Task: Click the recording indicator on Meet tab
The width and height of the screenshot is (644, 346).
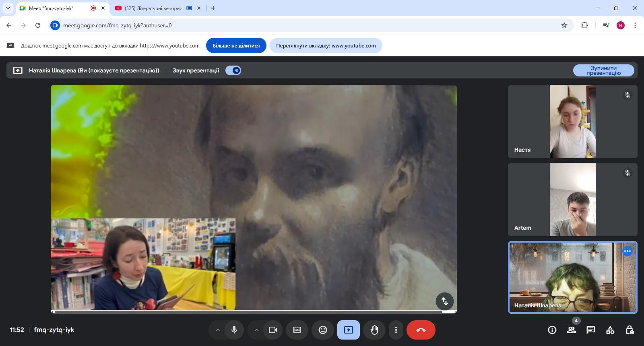Action: pos(93,8)
